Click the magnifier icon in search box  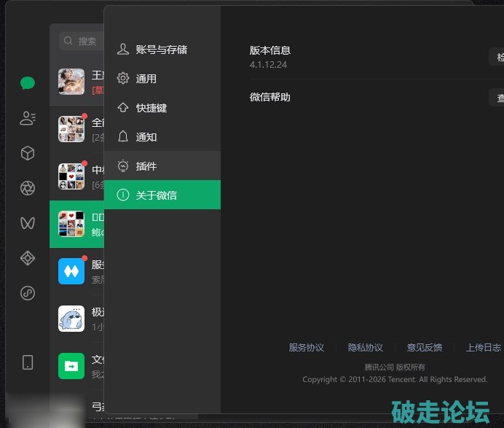[68, 41]
